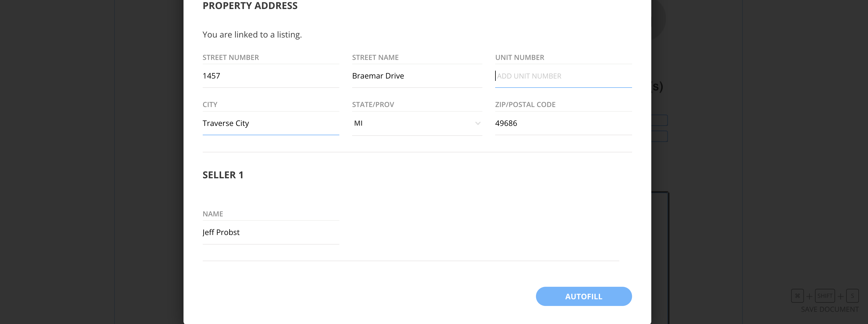Click the Command key icon for save shortcut

click(797, 296)
